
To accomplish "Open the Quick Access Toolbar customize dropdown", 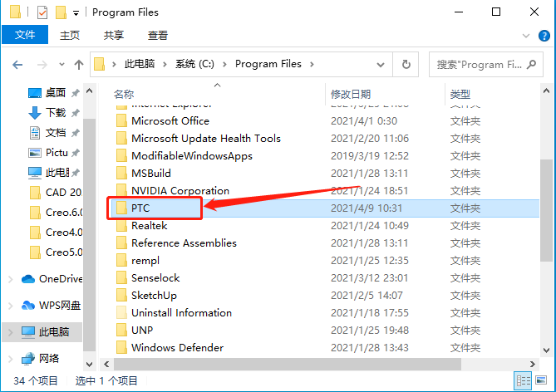I will click(76, 13).
